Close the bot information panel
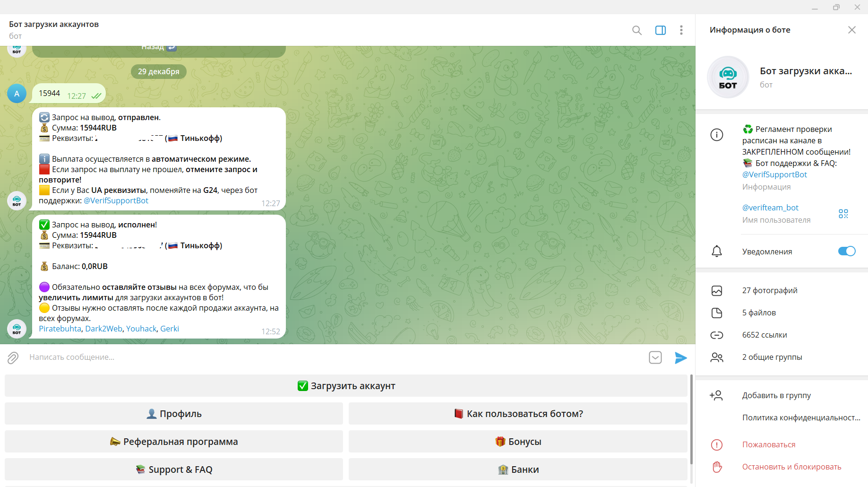Image resolution: width=868 pixels, height=487 pixels. pyautogui.click(x=851, y=30)
